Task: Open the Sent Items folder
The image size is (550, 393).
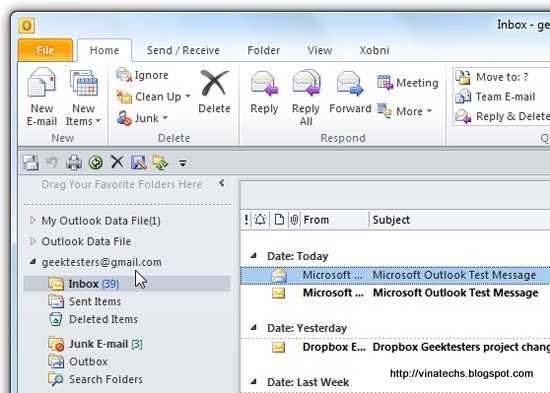Action: [95, 301]
